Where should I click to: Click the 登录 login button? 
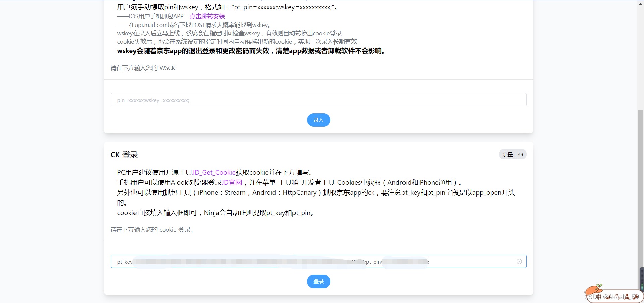click(x=318, y=282)
